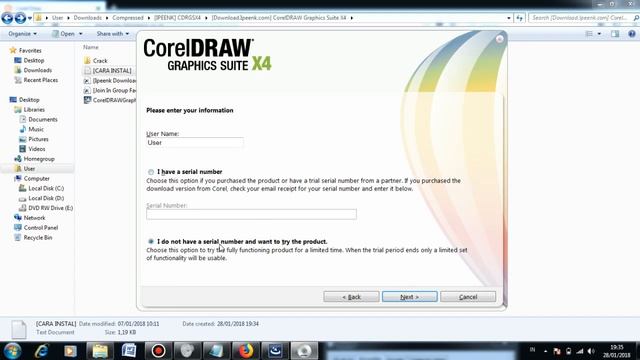Open Control Panel in navigation pane
This screenshot has height=360, width=640.
pyautogui.click(x=36, y=227)
